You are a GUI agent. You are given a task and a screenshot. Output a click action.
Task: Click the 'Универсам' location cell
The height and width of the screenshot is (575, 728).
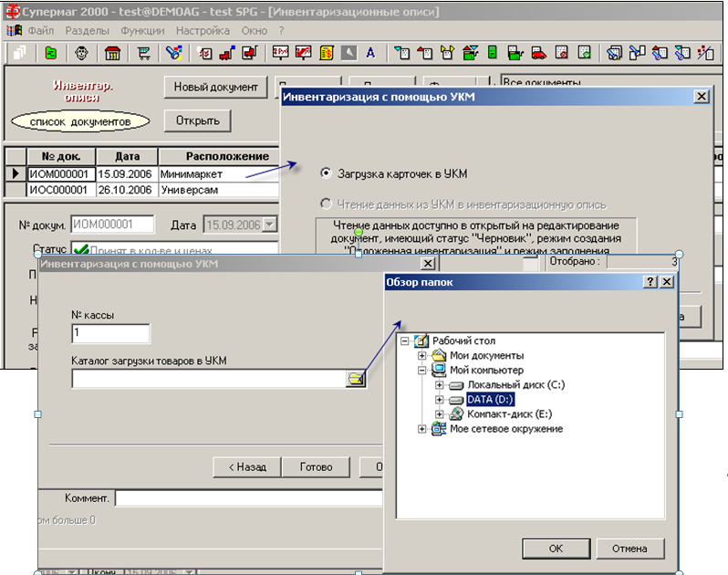[219, 190]
